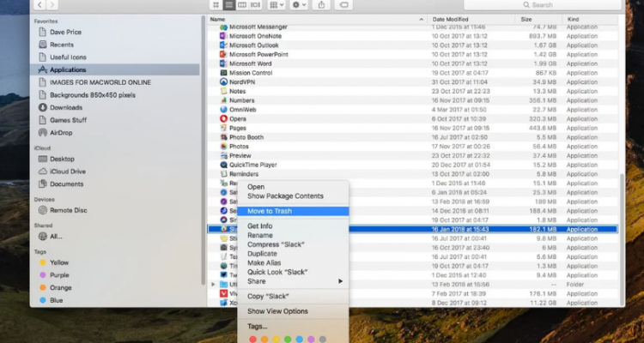The image size is (644, 343).
Task: Click the Photos app icon
Action: click(223, 147)
